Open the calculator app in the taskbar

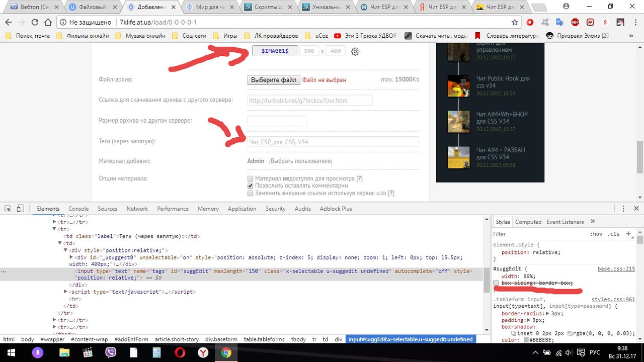point(156,353)
